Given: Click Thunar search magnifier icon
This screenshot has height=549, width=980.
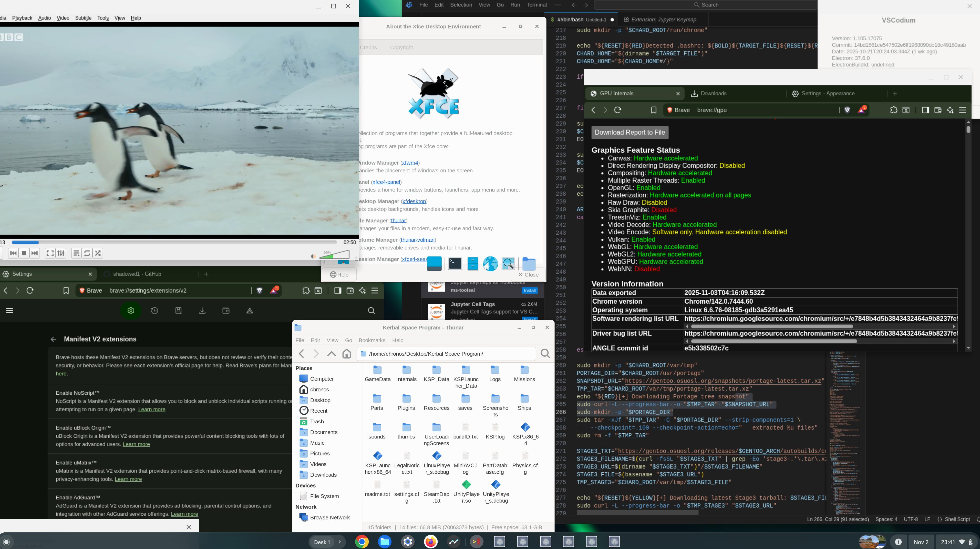Looking at the screenshot, I should click(545, 354).
